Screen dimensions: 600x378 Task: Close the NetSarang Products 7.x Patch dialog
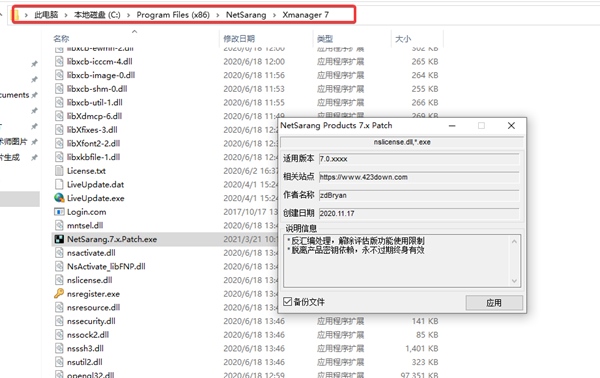[x=511, y=126]
